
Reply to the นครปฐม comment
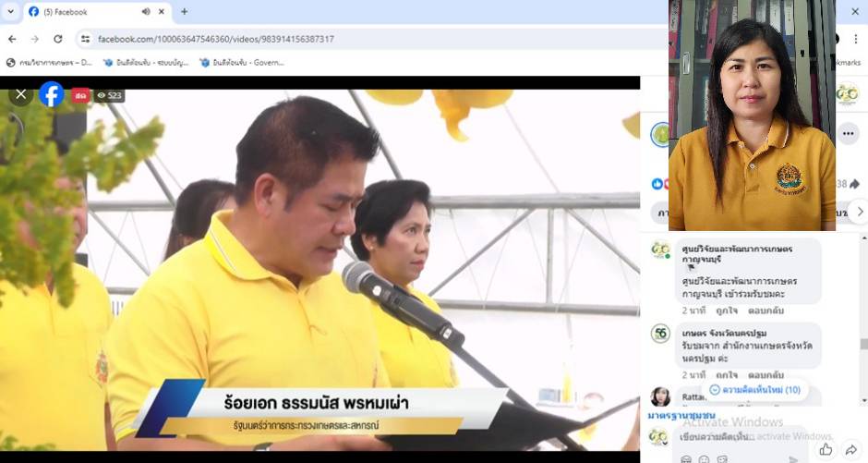point(766,375)
